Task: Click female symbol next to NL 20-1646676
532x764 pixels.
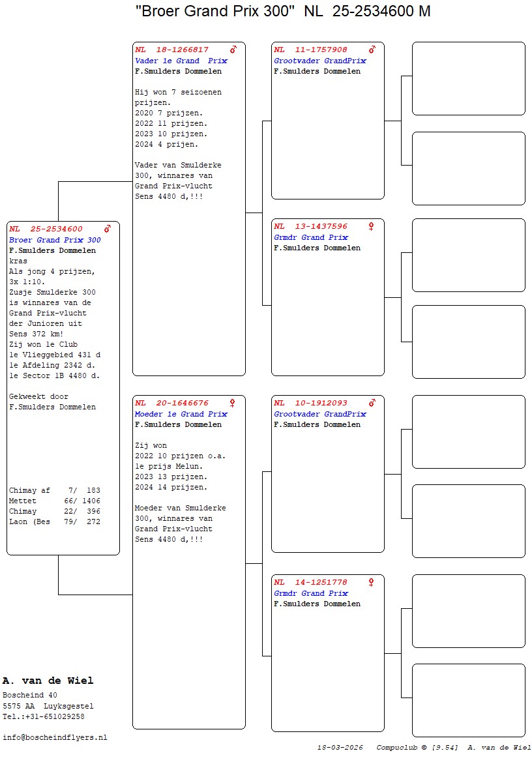Action: point(232,403)
